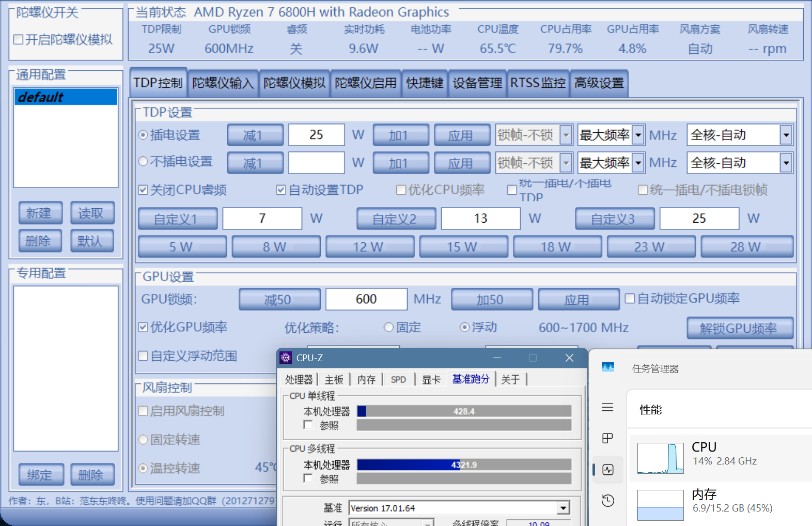Enable 启用风扇控制 checkbox
Viewport: 812px width, 526px height.
click(144, 411)
